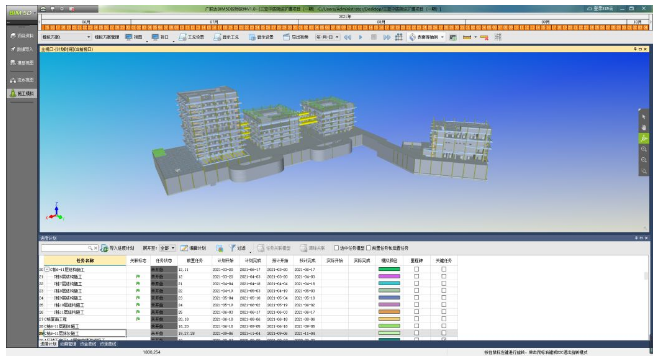Image resolution: width=662 pixels, height=363 pixels.
Task: Switch to the third bottom tab
Action: point(88,344)
